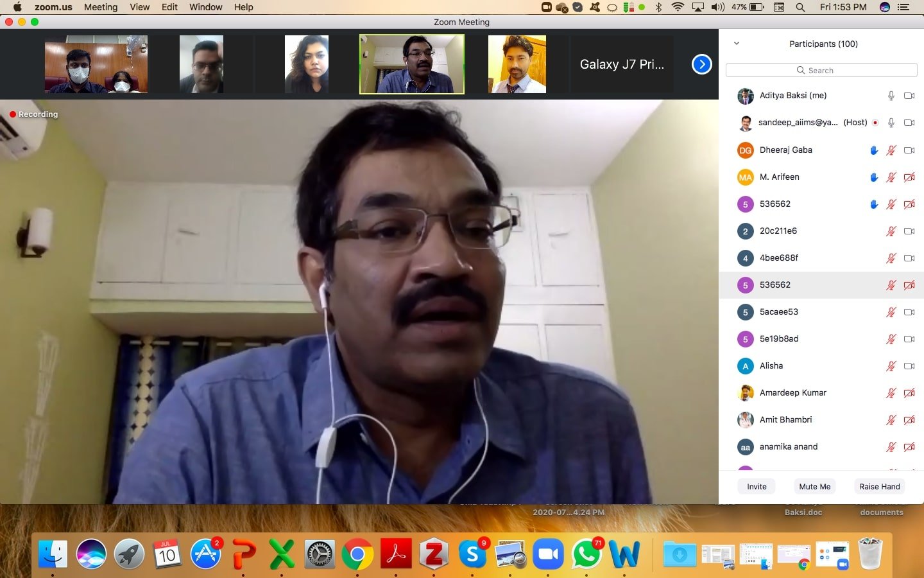This screenshot has width=924, height=578.
Task: Open WhatsApp from the Dock
Action: (586, 554)
